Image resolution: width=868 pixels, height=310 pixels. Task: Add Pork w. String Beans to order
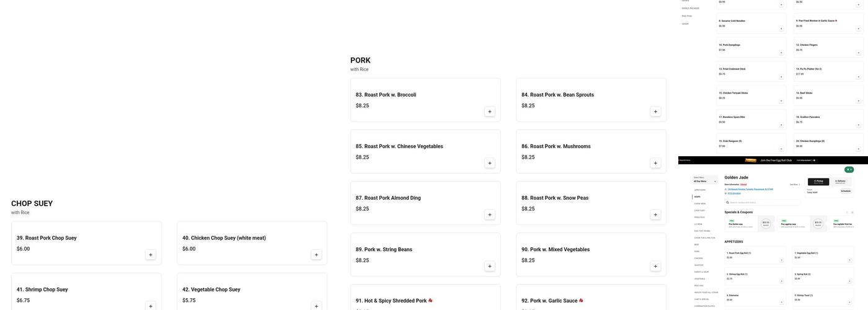pos(489,267)
